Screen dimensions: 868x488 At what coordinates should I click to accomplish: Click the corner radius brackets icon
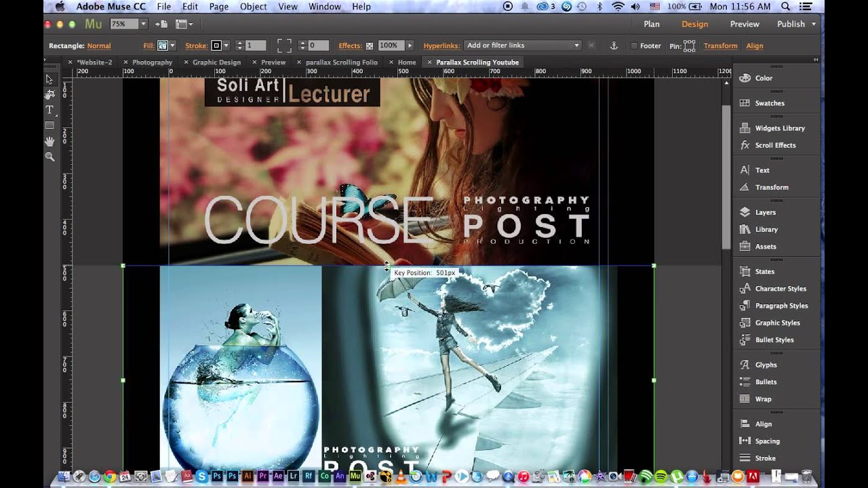coord(284,45)
